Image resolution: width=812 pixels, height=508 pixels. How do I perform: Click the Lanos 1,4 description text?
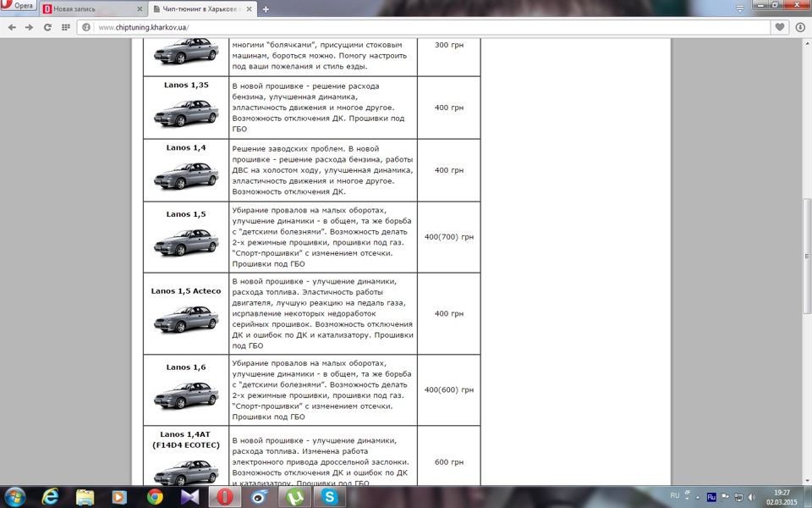(322, 170)
